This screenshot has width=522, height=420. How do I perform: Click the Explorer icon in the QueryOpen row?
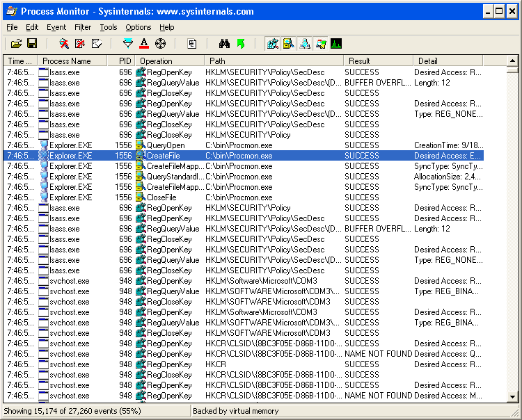point(44,145)
